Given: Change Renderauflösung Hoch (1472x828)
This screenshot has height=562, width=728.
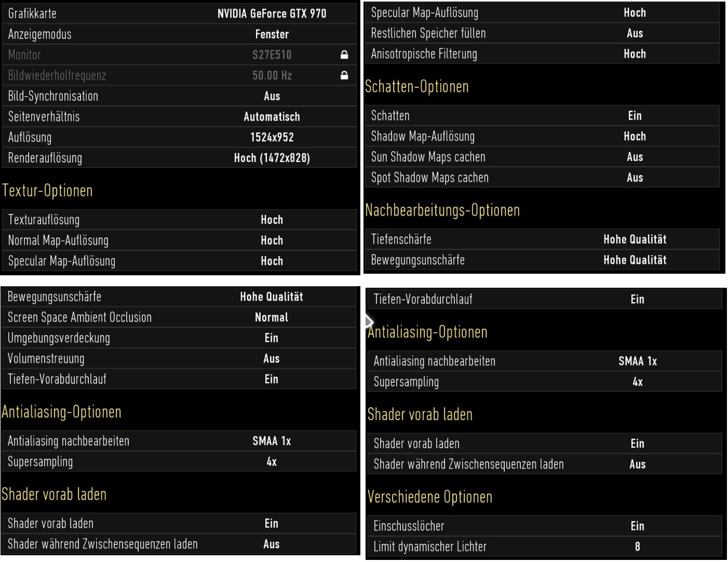Looking at the screenshot, I should coord(272,158).
